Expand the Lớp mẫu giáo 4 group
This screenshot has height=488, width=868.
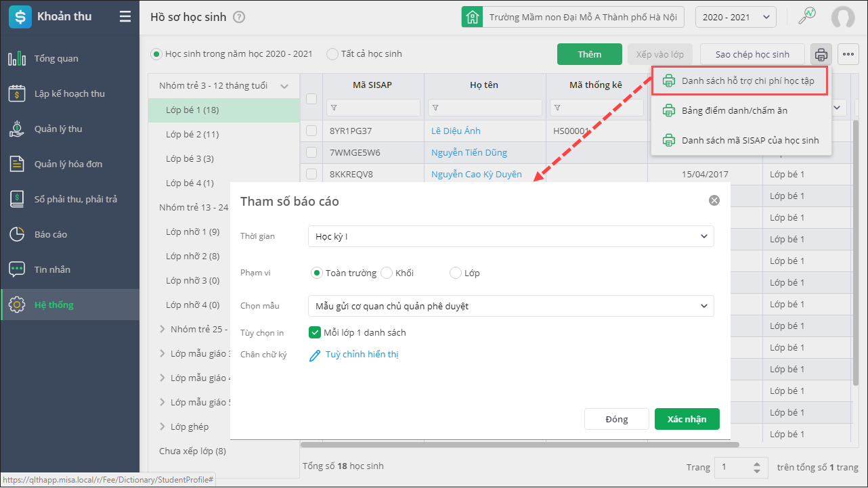162,378
